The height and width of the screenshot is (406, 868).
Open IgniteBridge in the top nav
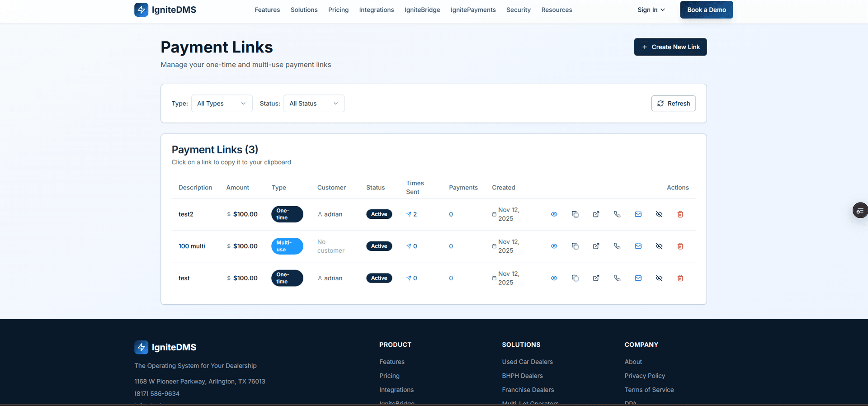point(422,10)
